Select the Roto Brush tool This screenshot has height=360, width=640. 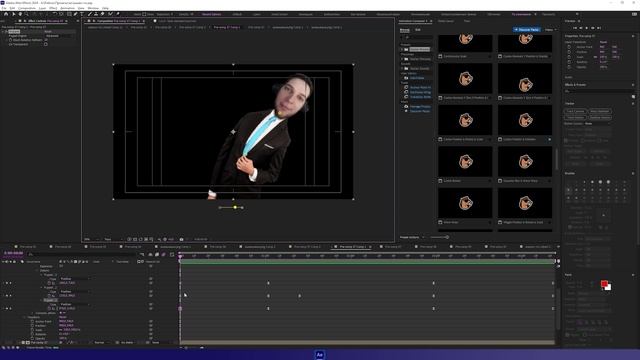pyautogui.click(x=110, y=14)
